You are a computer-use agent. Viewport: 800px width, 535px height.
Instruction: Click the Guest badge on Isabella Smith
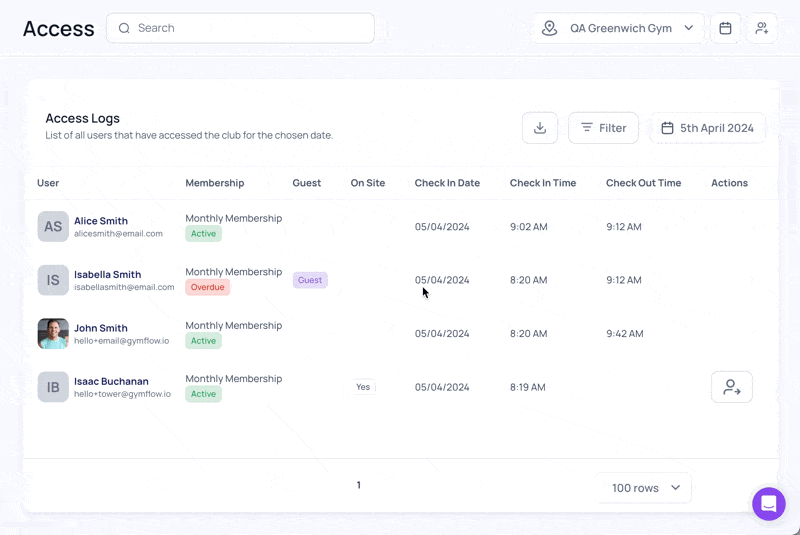(x=310, y=280)
